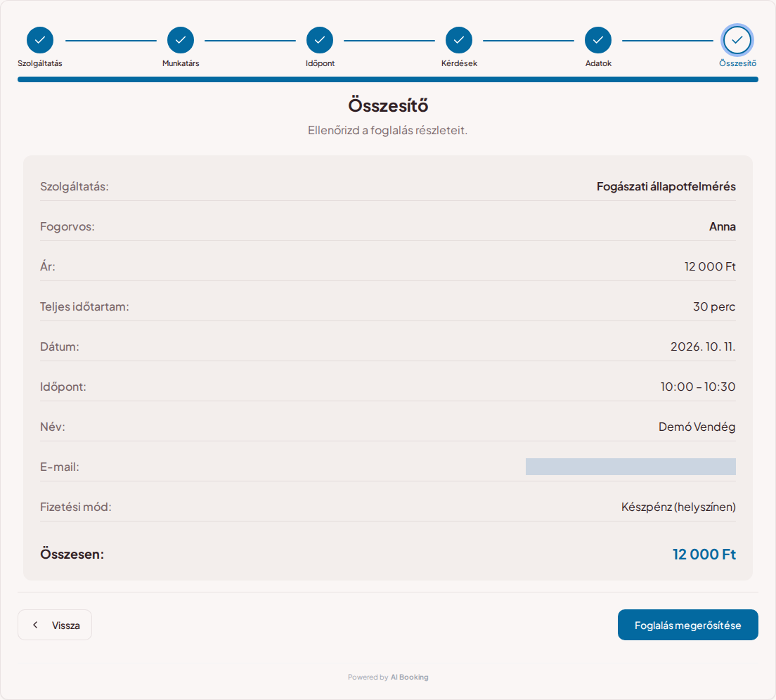Confirm booking with Foglalás megerősítése button
The width and height of the screenshot is (776, 700).
pyautogui.click(x=687, y=625)
